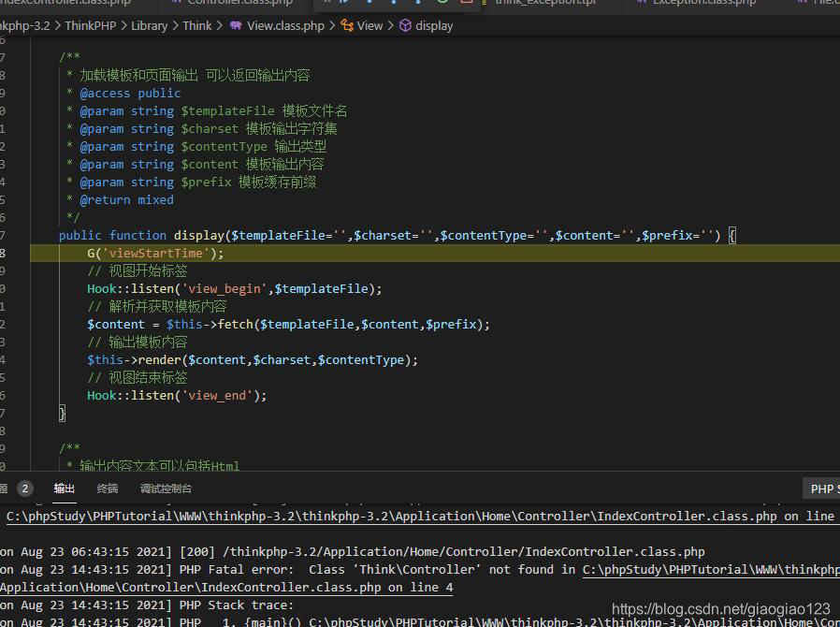Viewport: 840px width, 627px height.
Task: Click the problems count badge showing 2
Action: click(x=24, y=488)
